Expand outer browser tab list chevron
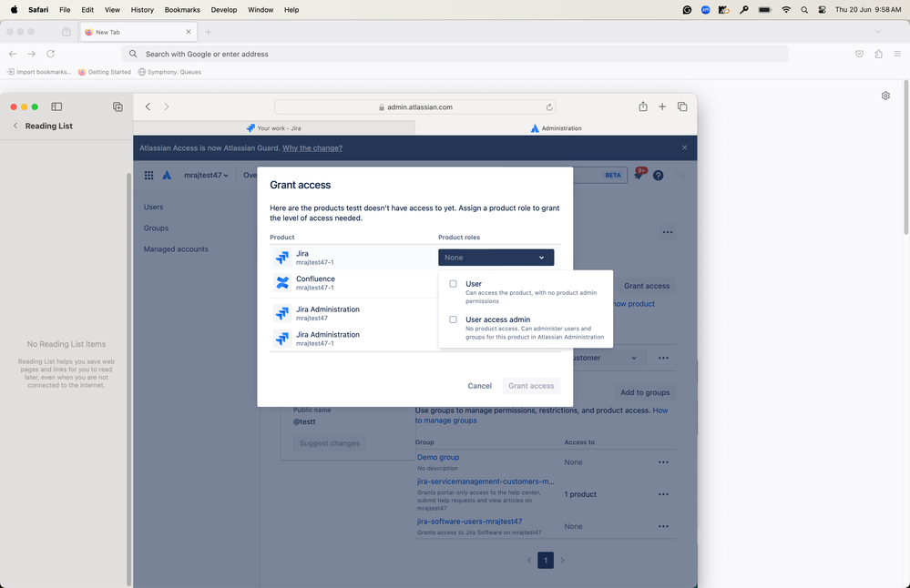 [878, 32]
